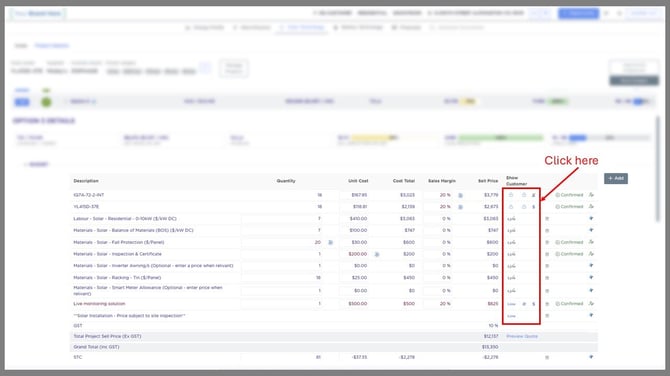This screenshot has width=670, height=376.
Task: Click the Grand Total (Inc GST) value $13,350
Action: click(x=490, y=347)
